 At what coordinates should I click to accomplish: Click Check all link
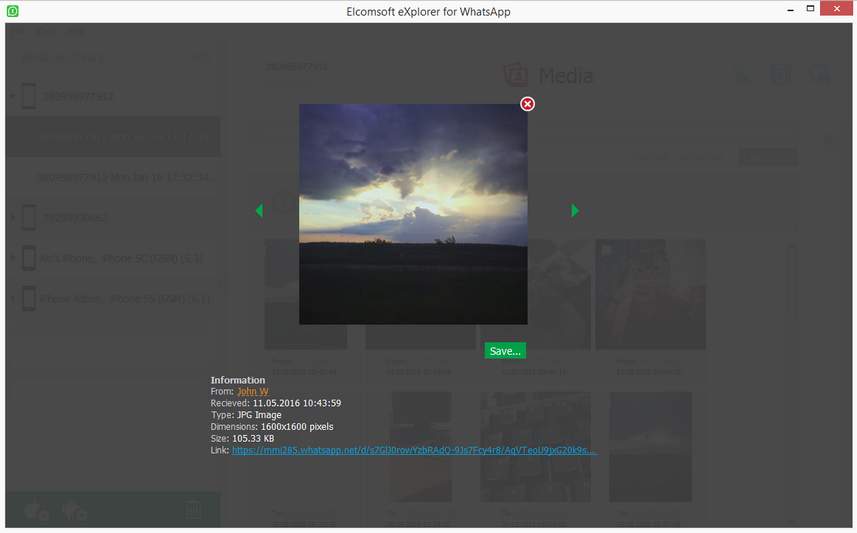650,157
